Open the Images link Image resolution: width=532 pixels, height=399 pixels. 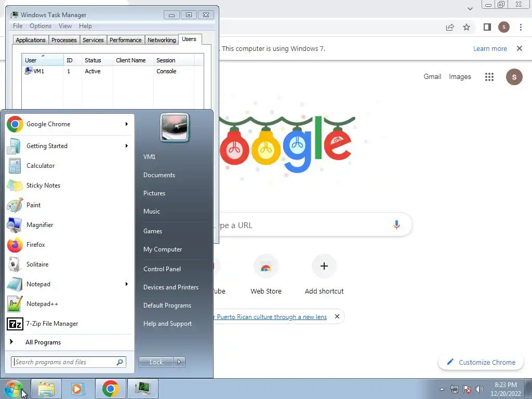(460, 77)
